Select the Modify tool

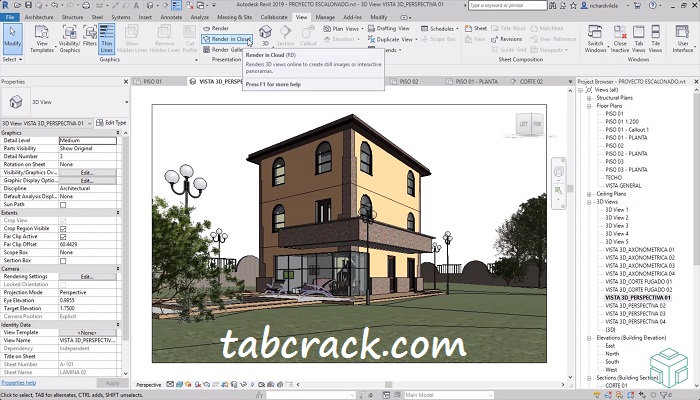(x=12, y=39)
